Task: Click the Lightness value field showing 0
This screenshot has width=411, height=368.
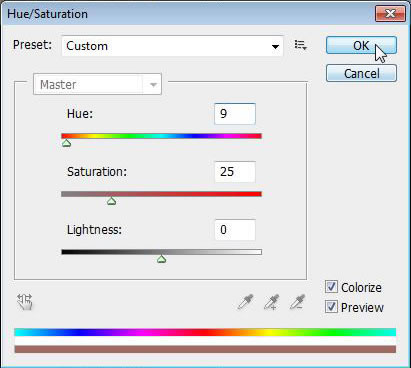Action: [235, 230]
